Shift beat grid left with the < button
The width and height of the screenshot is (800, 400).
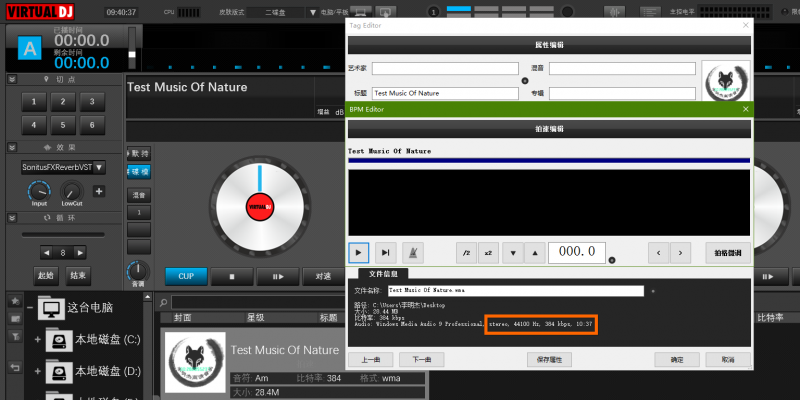[657, 252]
